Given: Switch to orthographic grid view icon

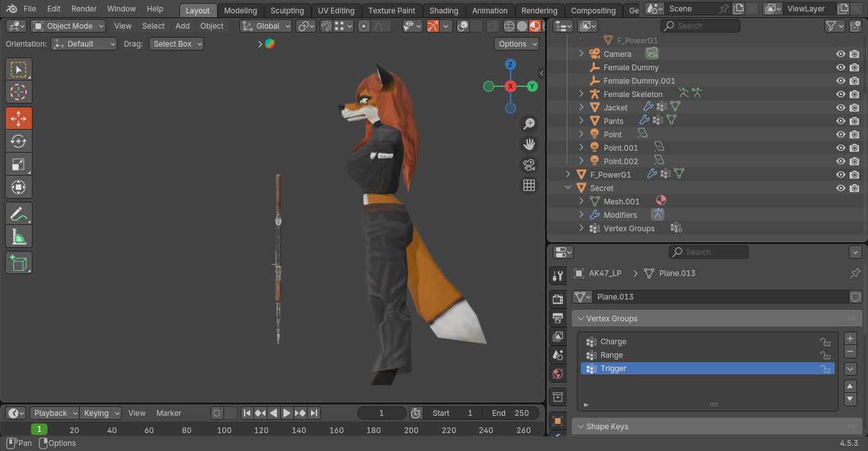Looking at the screenshot, I should pos(528,185).
